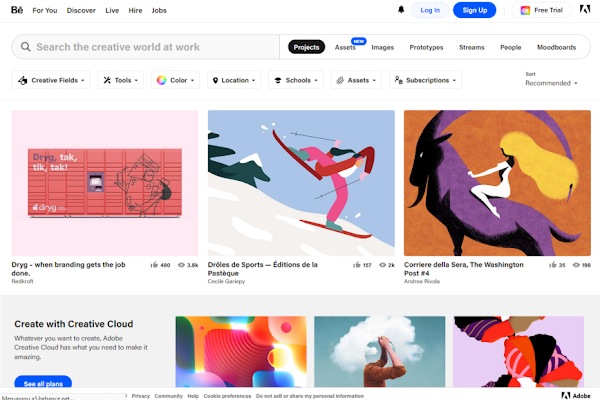Screen dimensions: 600x400
Task: Select the Projects search tab
Action: tap(306, 47)
